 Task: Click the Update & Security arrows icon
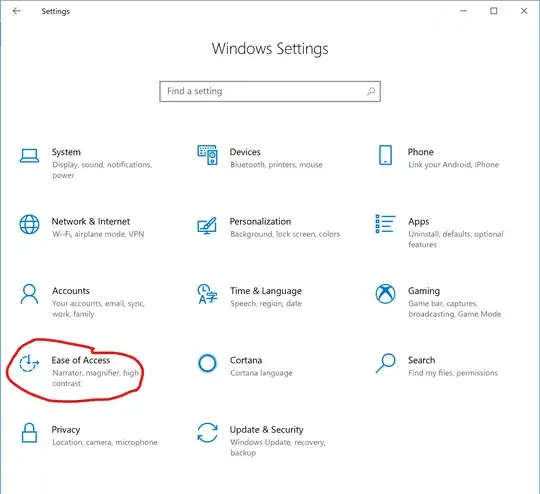click(207, 433)
